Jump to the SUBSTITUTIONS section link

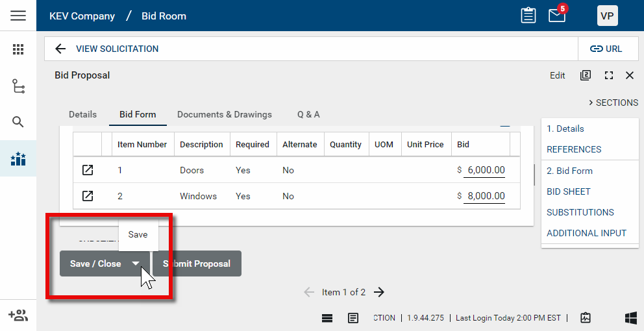coord(580,212)
